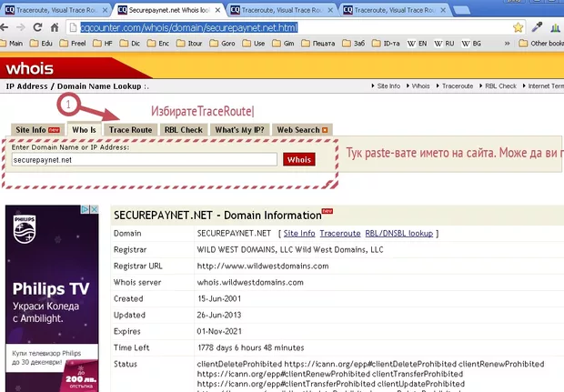564x392 pixels.
Task: Open the Use bookmarks folder
Action: tap(254, 44)
